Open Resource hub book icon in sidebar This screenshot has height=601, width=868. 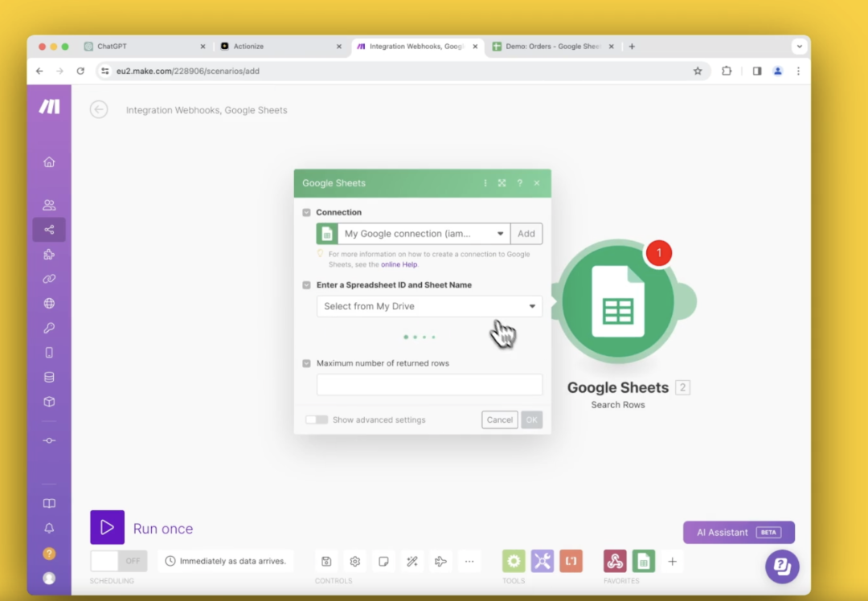coord(49,504)
